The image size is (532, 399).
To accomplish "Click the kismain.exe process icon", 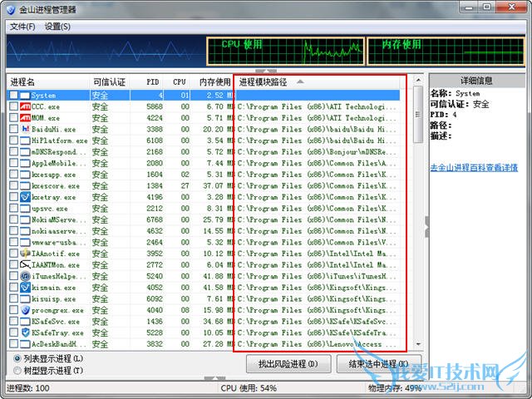I will [x=25, y=288].
